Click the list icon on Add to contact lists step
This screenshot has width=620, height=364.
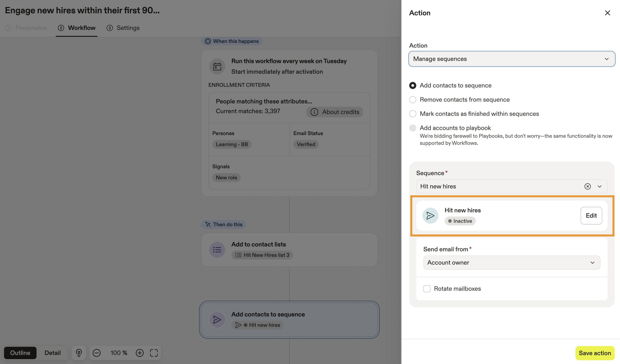pos(217,249)
